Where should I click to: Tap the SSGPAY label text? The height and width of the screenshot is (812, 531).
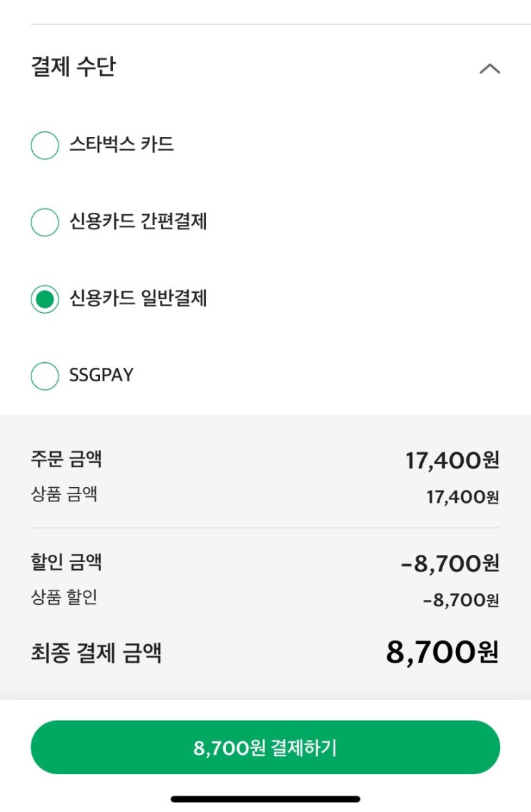(101, 375)
